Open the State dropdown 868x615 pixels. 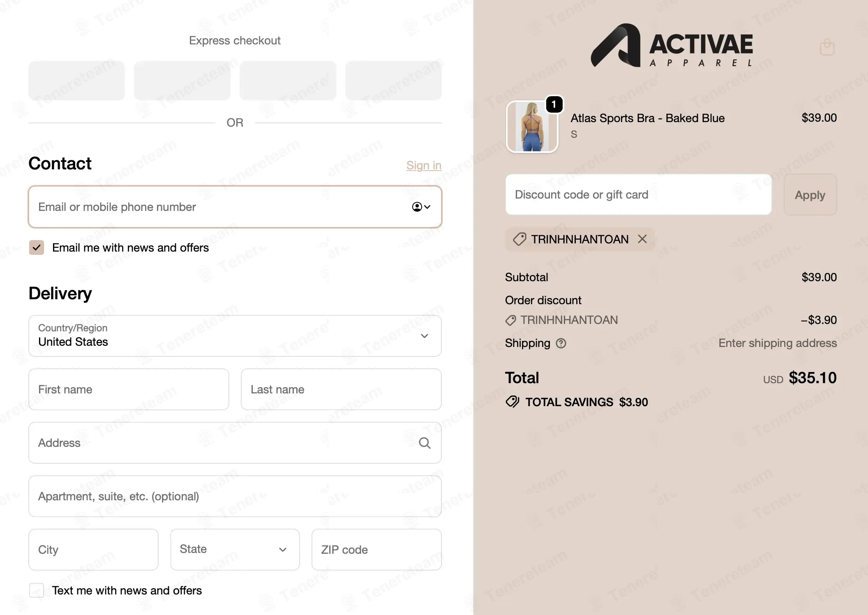click(235, 550)
